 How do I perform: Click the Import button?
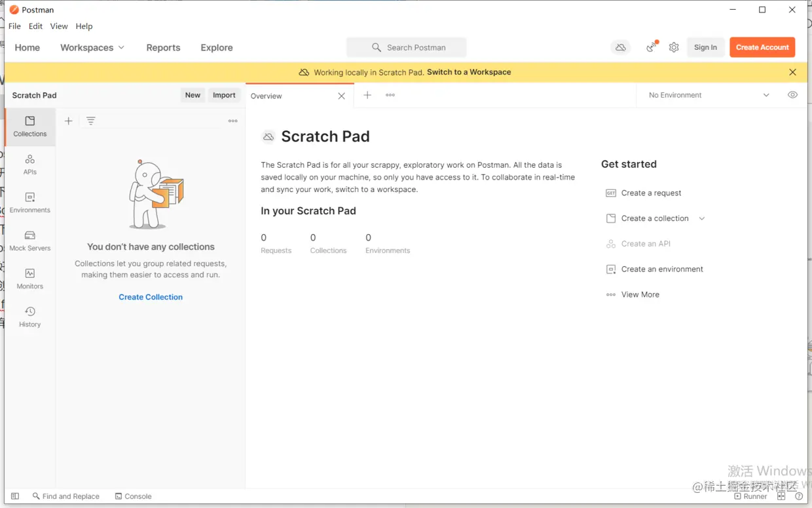tap(224, 95)
